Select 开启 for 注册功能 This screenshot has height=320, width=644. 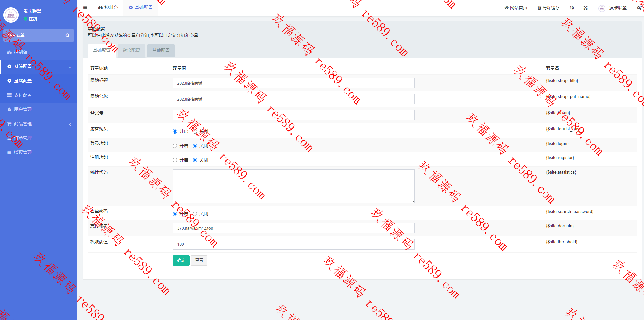[x=175, y=160]
